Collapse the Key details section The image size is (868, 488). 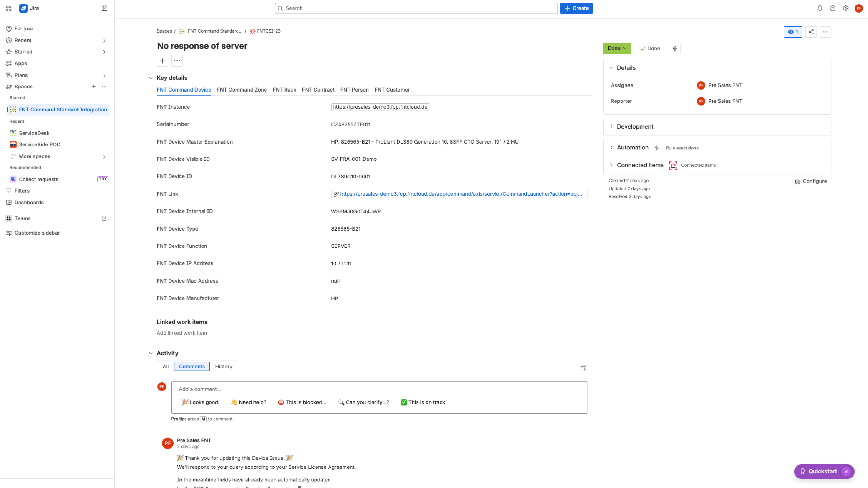point(151,78)
